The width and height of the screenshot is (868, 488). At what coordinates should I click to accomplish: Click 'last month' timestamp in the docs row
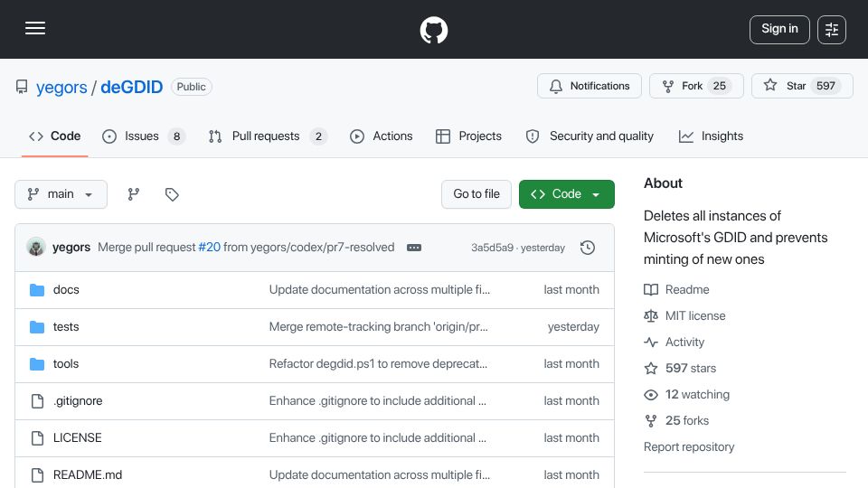[571, 290]
